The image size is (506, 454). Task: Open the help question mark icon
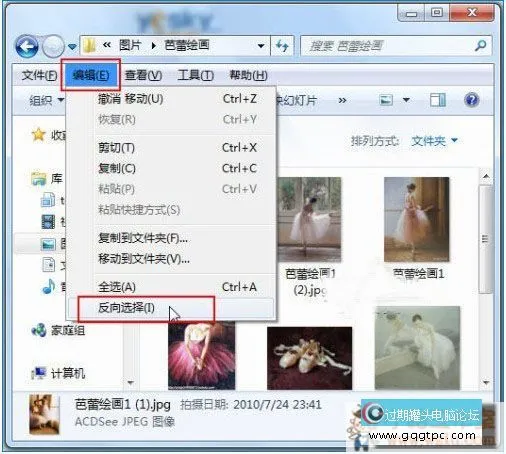tap(471, 100)
